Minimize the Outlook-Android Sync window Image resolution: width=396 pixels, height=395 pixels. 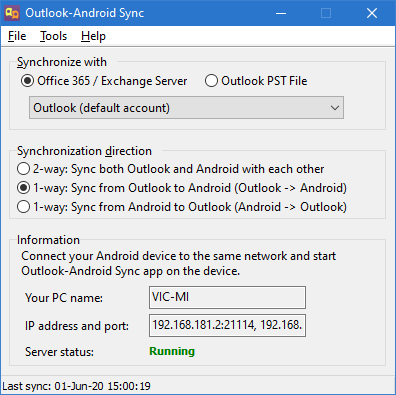pos(281,13)
